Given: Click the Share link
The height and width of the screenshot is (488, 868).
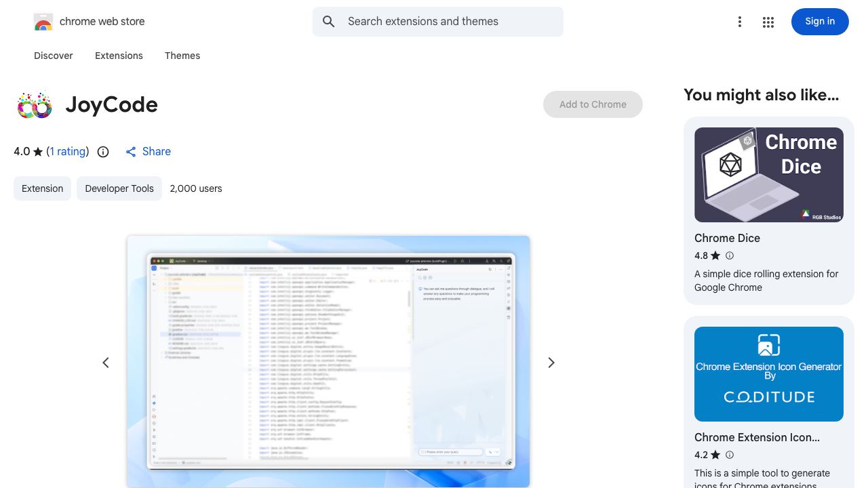Looking at the screenshot, I should point(157,152).
